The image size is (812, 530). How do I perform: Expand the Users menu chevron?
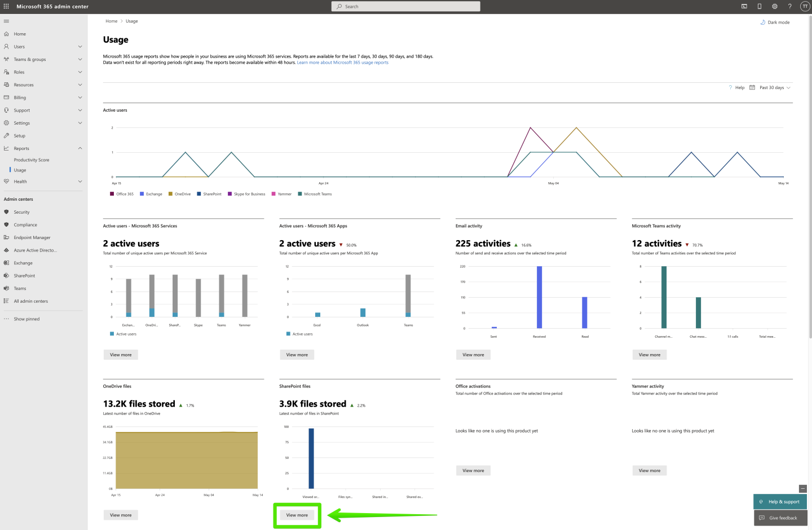pyautogui.click(x=80, y=47)
